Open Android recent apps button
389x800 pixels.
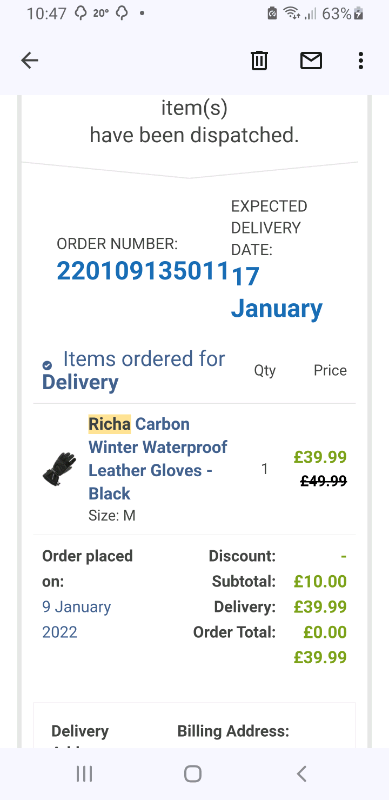pyautogui.click(x=84, y=774)
